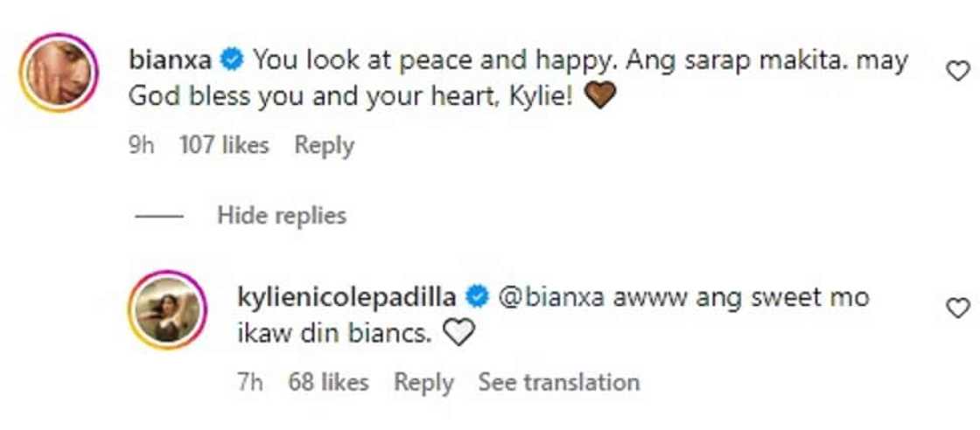Screen dimensions: 980x430
Task: Like kylienicolepadilla's reply with the heart
Action: (x=959, y=308)
